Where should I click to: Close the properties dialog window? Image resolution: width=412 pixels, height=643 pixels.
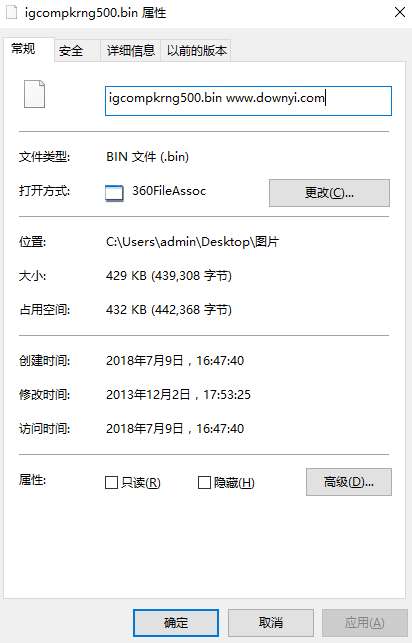pos(400,12)
